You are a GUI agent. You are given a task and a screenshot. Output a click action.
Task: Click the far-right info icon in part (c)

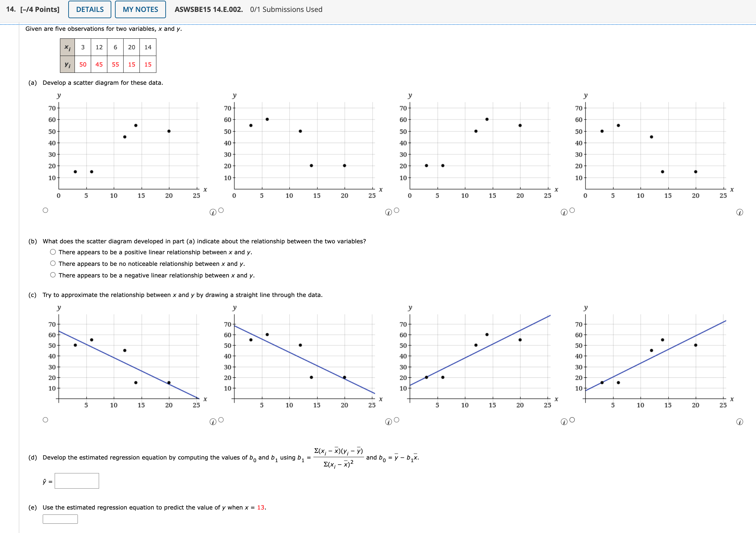click(x=740, y=422)
